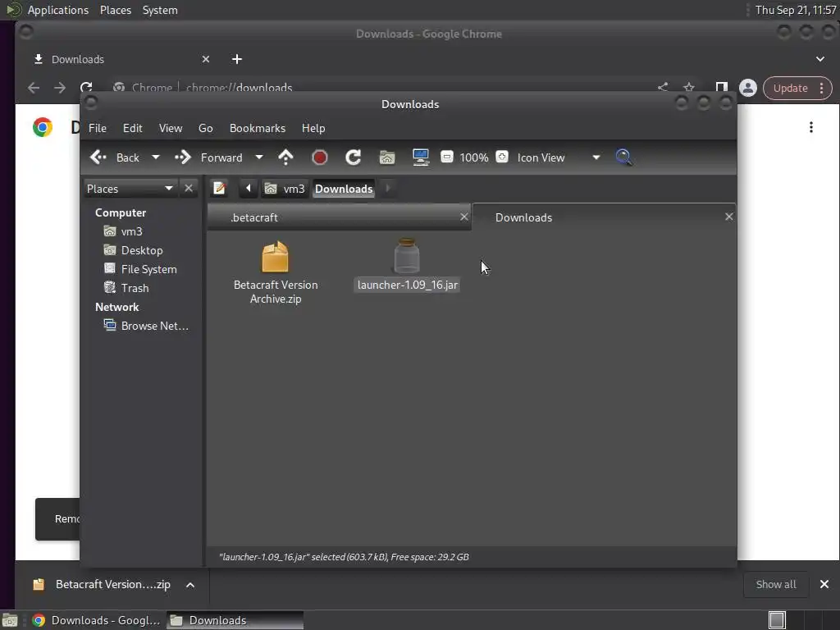Open the System menu in top panel
The width and height of the screenshot is (840, 630).
tap(160, 10)
